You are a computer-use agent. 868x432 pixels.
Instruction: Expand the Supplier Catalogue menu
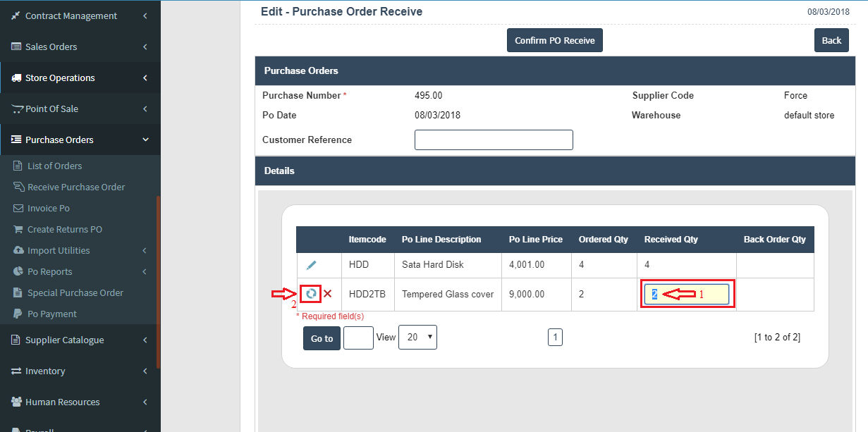click(80, 340)
